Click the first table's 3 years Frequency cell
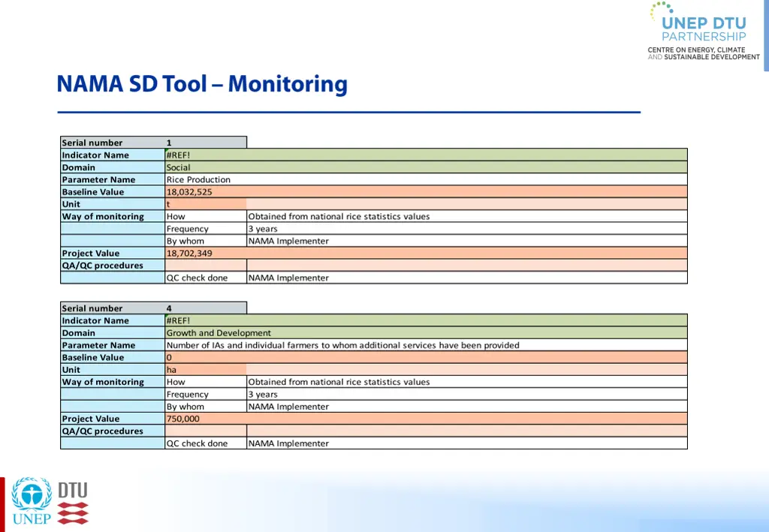The width and height of the screenshot is (769, 532). click(467, 228)
